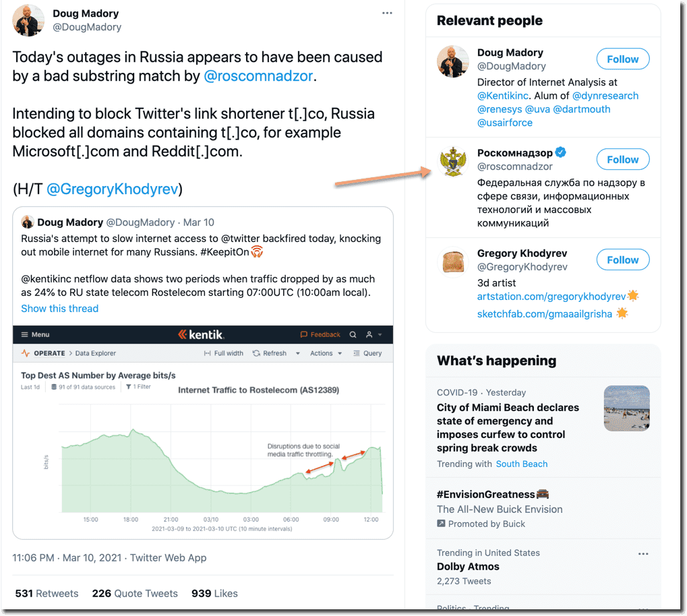Open the Query panel in Kentik toolbar

point(367,353)
